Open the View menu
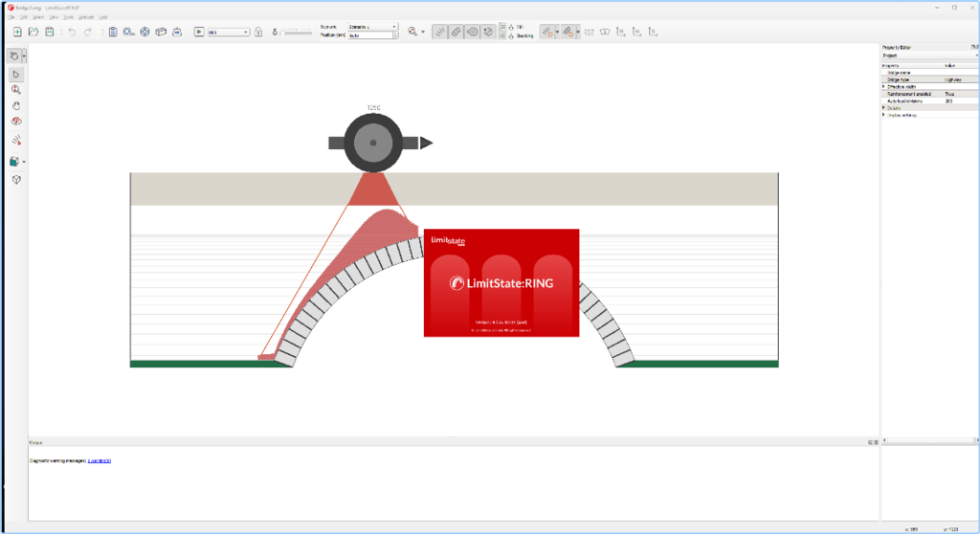Image resolution: width=980 pixels, height=534 pixels. 54,17
